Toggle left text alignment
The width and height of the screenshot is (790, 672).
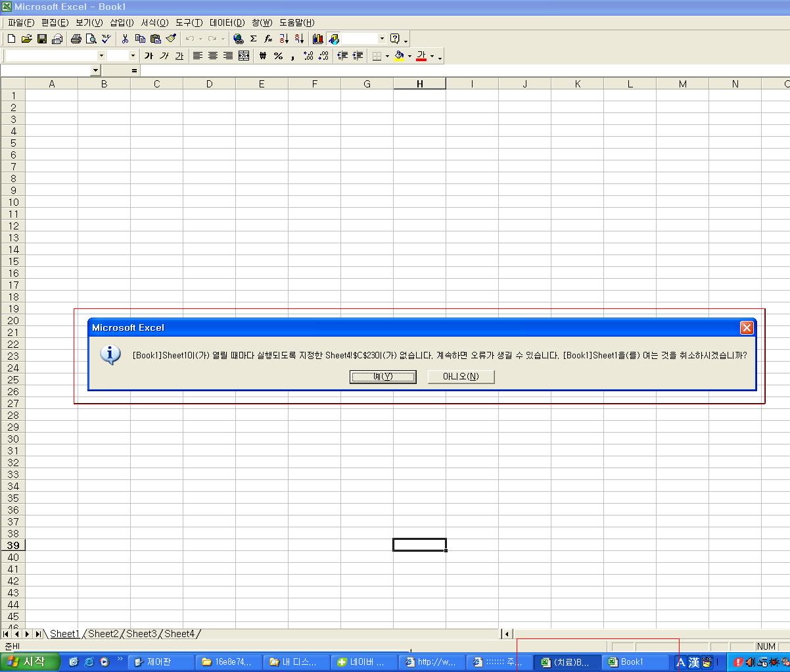click(197, 56)
